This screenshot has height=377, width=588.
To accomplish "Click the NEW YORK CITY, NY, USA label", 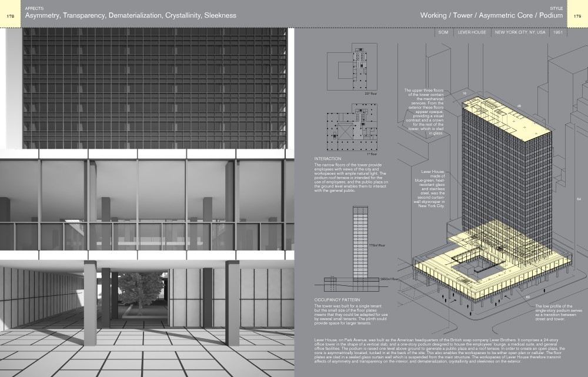I will coord(521,34).
